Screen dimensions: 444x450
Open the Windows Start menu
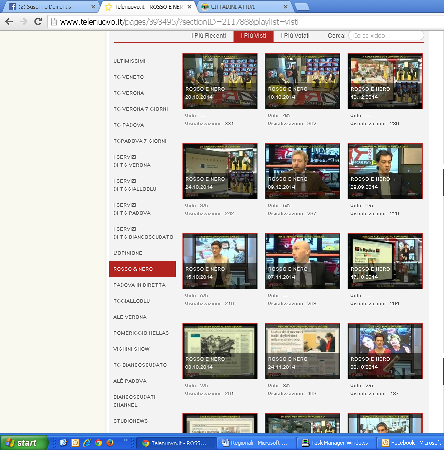pyautogui.click(x=23, y=443)
